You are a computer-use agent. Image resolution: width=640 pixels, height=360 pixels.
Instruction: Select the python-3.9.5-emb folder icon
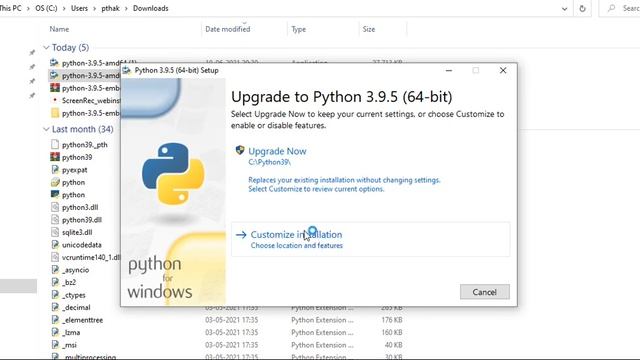55,113
